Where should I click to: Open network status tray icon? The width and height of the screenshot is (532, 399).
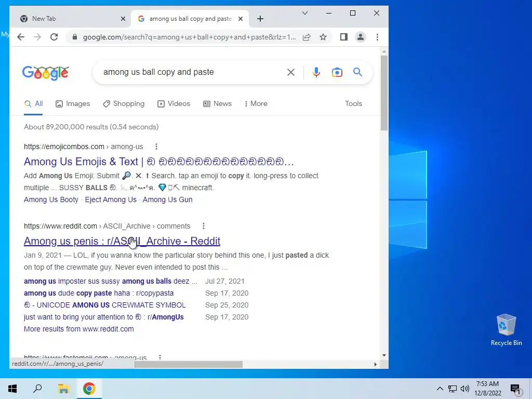coord(453,389)
